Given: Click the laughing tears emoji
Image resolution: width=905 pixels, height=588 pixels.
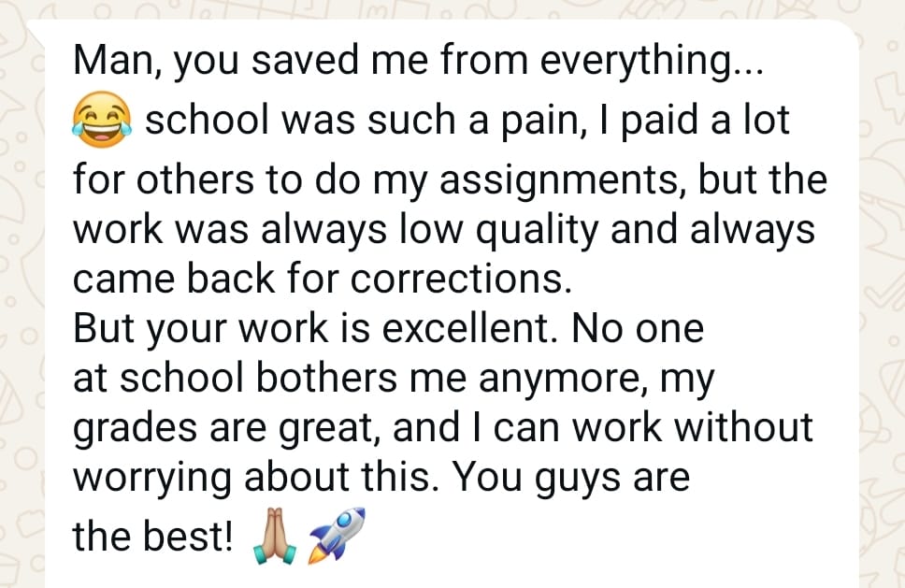Looking at the screenshot, I should (102, 120).
